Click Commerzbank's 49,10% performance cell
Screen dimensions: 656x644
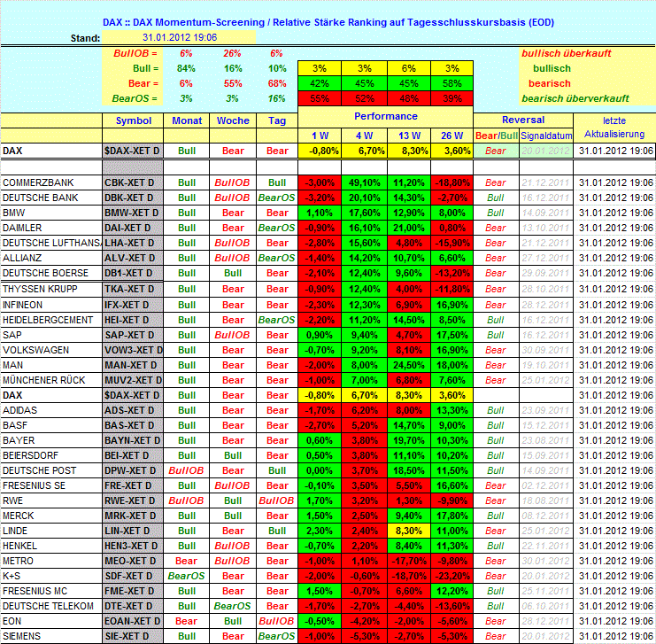pyautogui.click(x=364, y=182)
